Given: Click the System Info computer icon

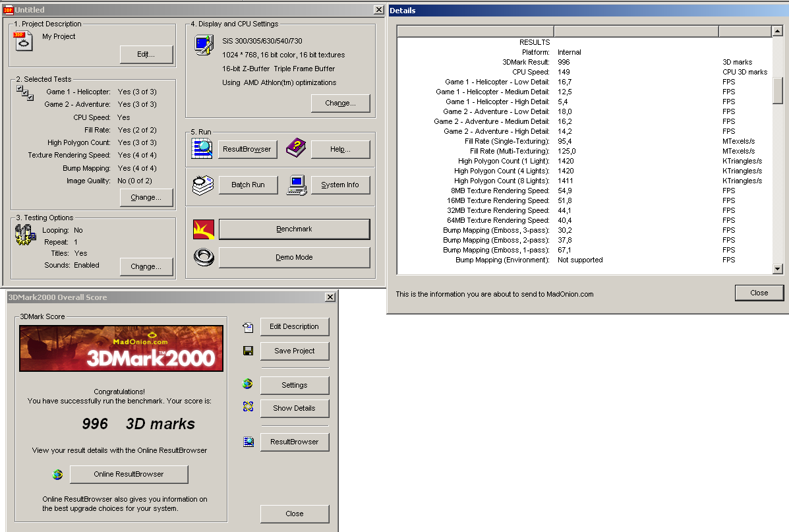Looking at the screenshot, I should click(x=296, y=185).
